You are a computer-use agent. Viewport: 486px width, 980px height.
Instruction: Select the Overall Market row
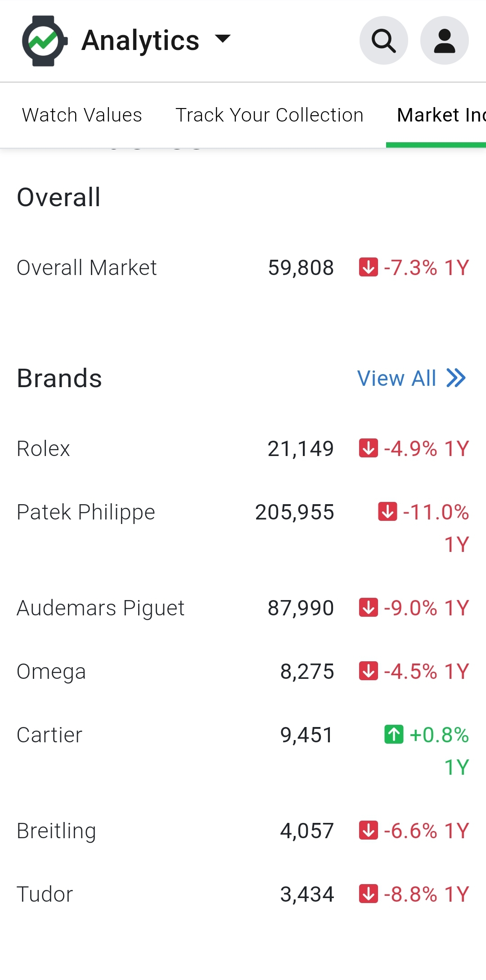click(243, 267)
